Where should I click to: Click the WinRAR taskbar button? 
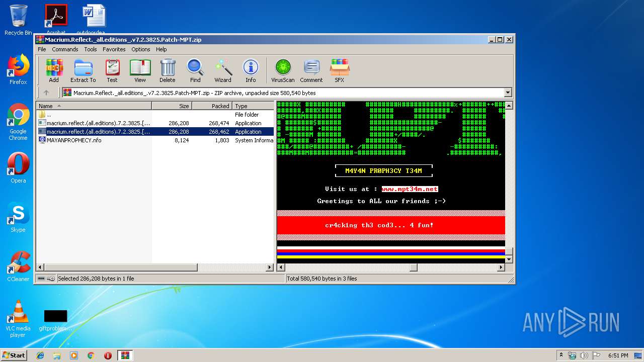125,355
